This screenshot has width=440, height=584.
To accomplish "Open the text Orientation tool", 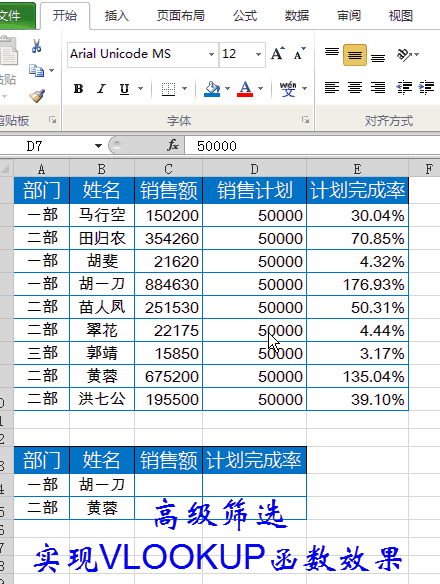I will click(x=405, y=55).
